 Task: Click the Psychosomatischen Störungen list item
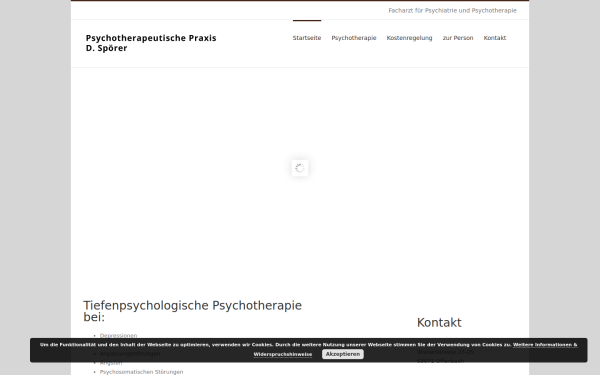[142, 372]
